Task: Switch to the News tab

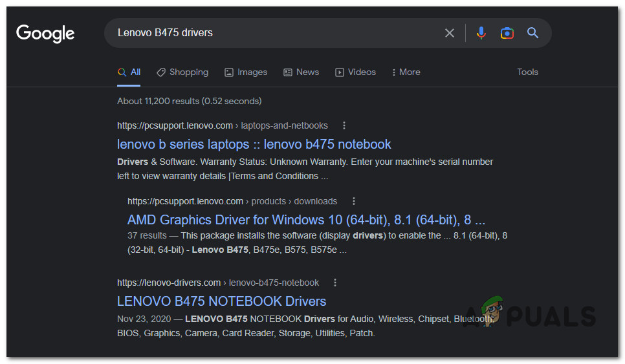Action: pos(302,72)
